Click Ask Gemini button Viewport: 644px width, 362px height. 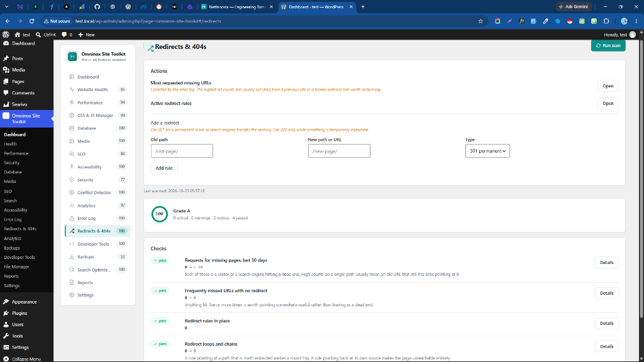coord(574,6)
